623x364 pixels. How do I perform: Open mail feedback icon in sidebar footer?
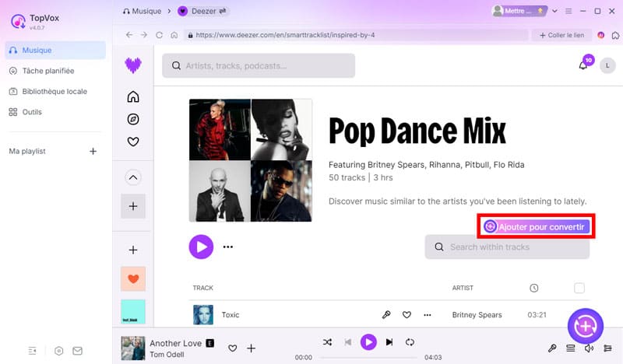point(77,351)
